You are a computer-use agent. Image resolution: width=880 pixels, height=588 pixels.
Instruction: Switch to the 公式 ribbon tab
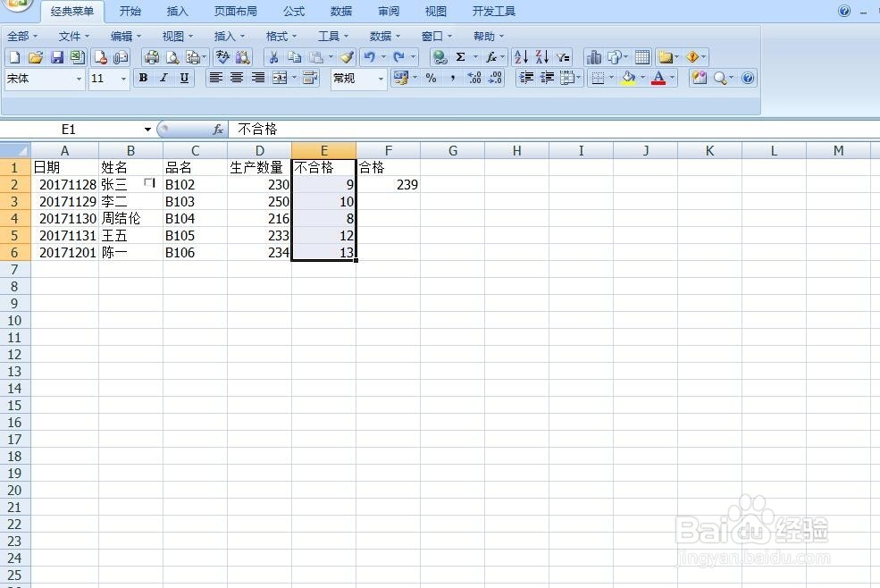(293, 12)
